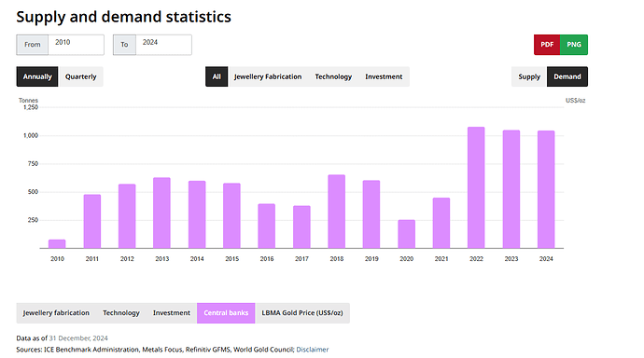Open the From year dropdown
The height and width of the screenshot is (358, 644).
[76, 45]
